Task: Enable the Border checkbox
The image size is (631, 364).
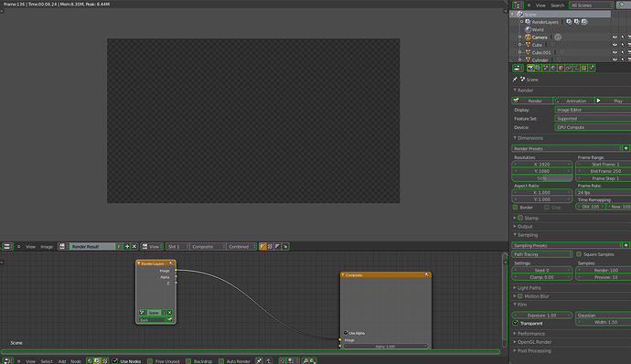Action: 515,208
